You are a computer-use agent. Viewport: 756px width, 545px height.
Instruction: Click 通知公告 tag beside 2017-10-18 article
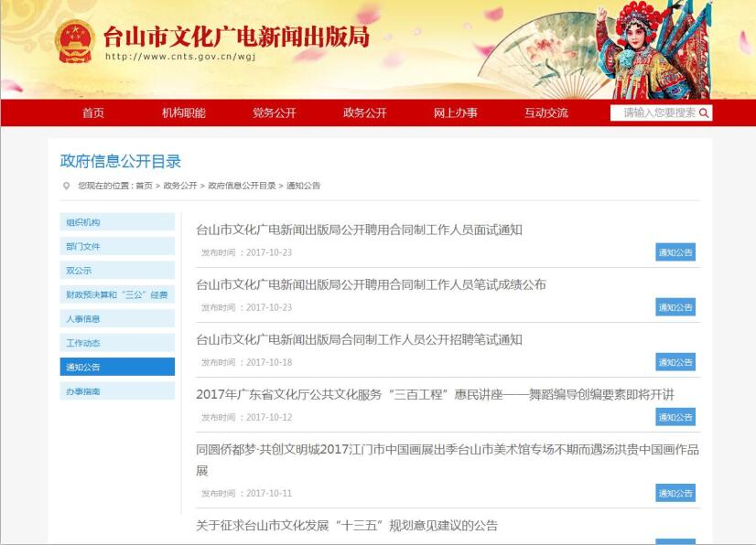(x=675, y=362)
